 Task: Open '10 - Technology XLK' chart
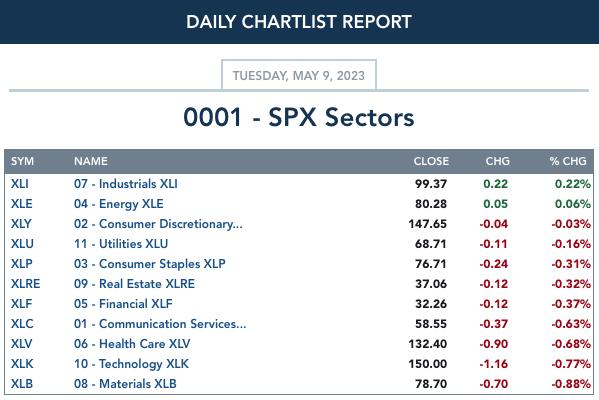pos(131,364)
